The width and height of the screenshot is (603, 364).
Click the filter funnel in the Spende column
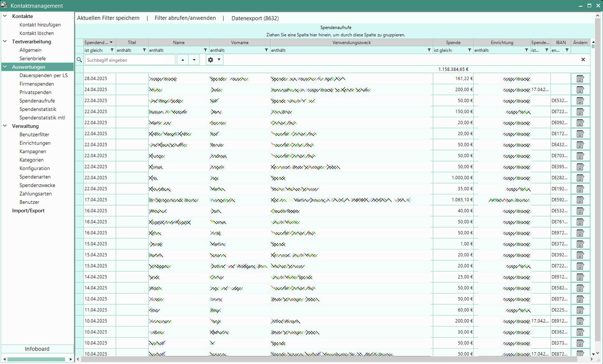[x=469, y=50]
